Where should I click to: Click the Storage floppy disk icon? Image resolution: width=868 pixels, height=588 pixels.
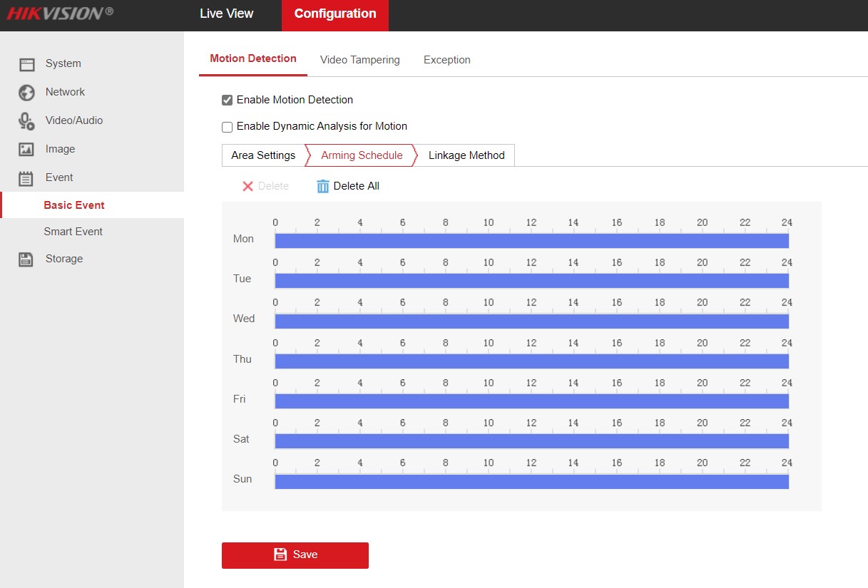pos(26,259)
